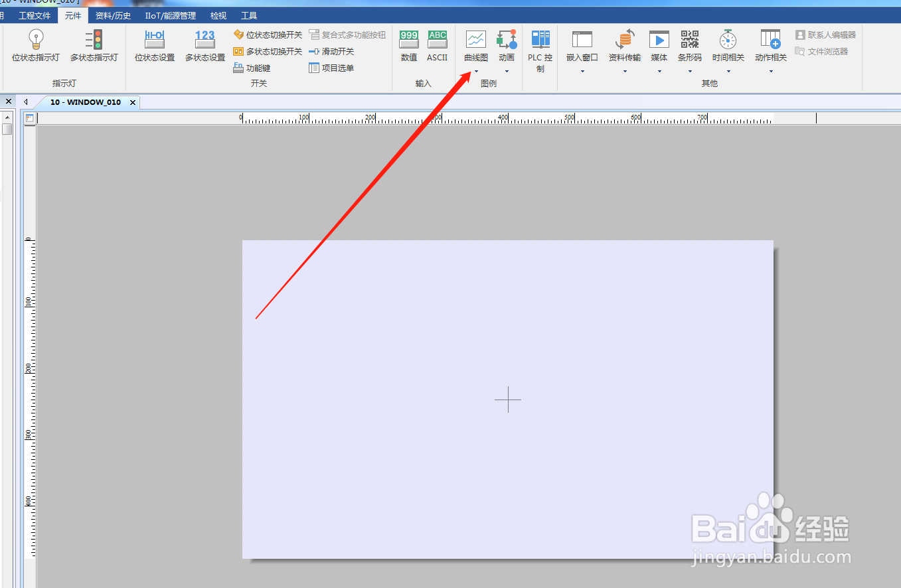Click the Slider switch (滑动开关) item
Viewport: 901px width, 588px height.
click(331, 51)
